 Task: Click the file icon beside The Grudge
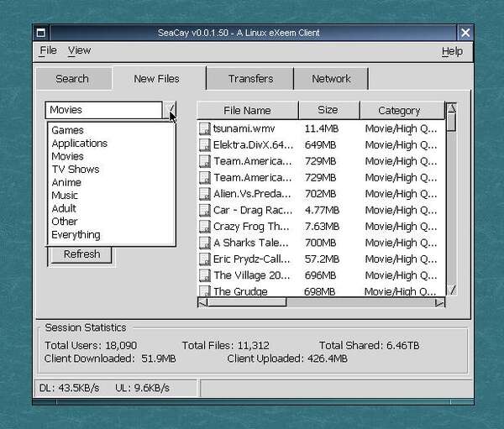[x=205, y=290]
